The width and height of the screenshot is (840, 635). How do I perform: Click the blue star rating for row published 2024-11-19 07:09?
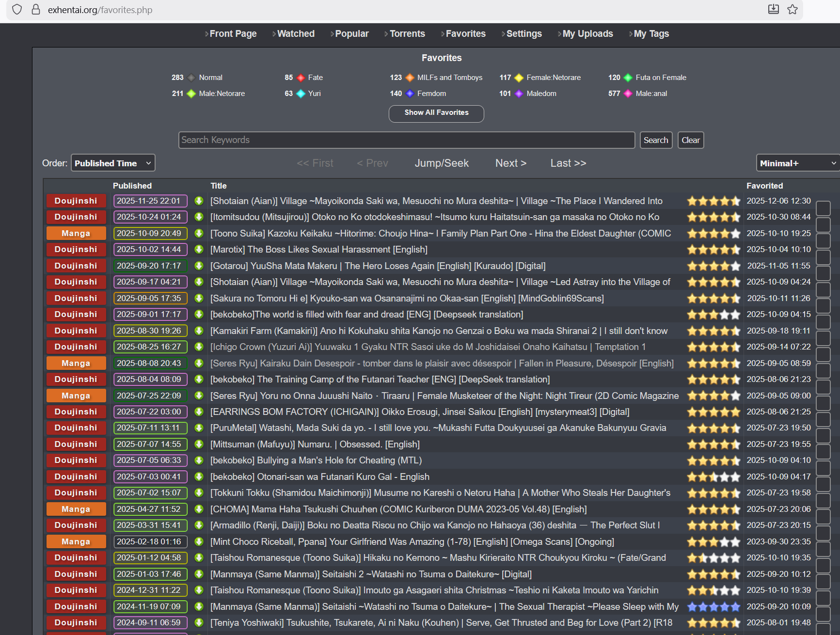(713, 607)
